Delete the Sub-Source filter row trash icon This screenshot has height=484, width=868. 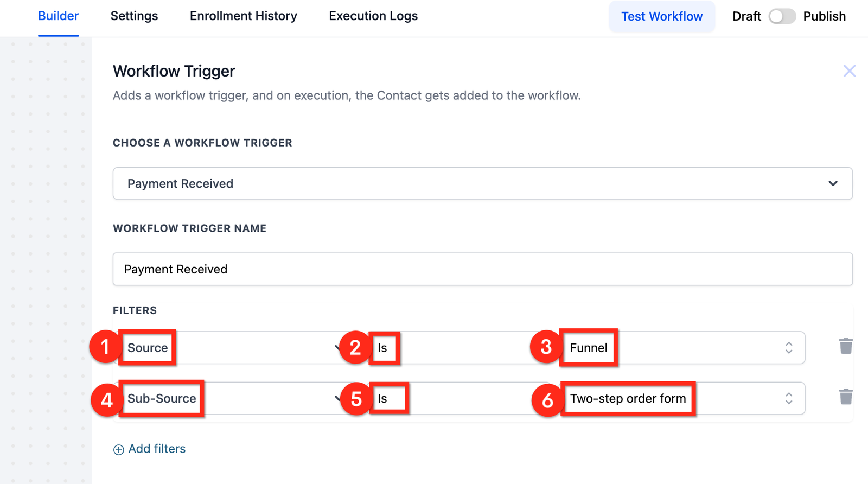coord(846,397)
